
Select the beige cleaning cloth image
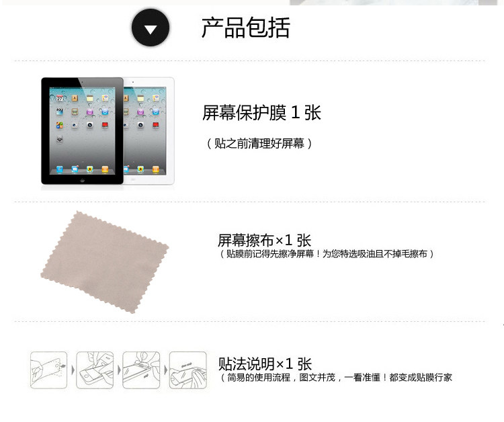[104, 262]
